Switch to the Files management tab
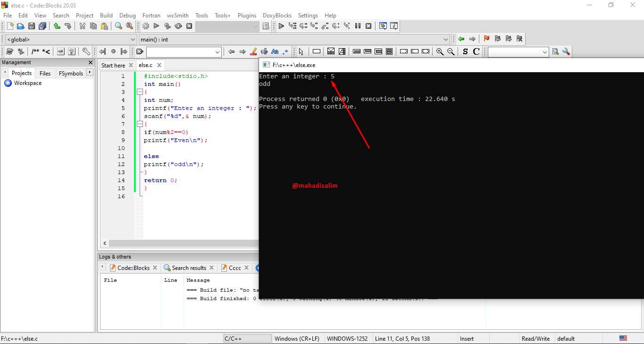 [45, 73]
